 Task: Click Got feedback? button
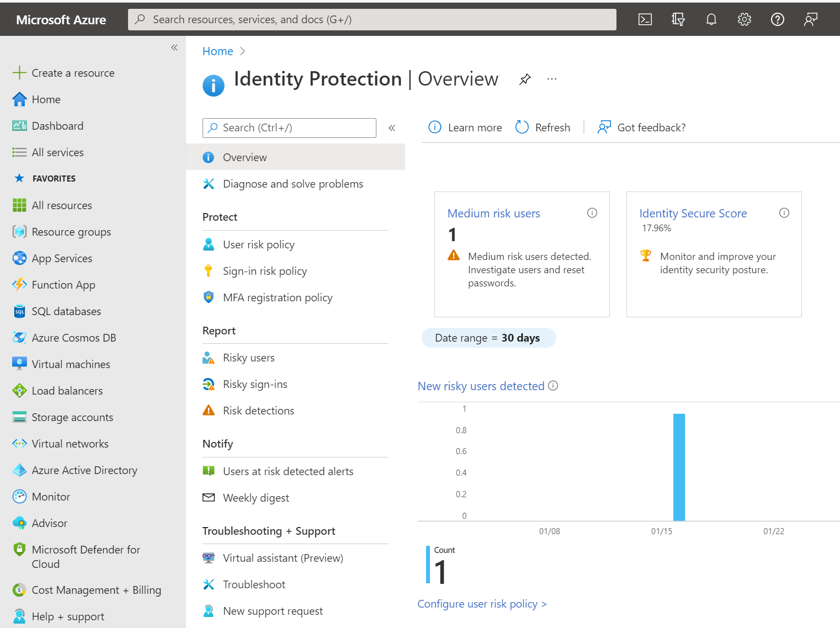641,127
